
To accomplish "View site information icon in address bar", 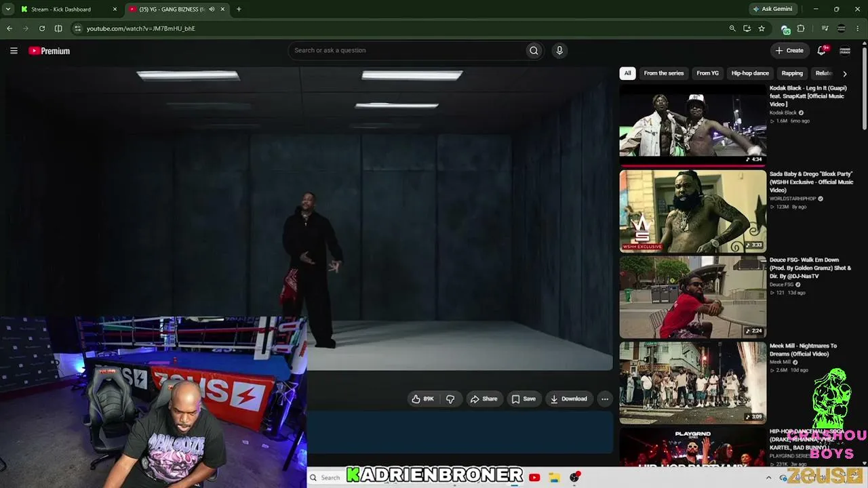I will pyautogui.click(x=77, y=28).
